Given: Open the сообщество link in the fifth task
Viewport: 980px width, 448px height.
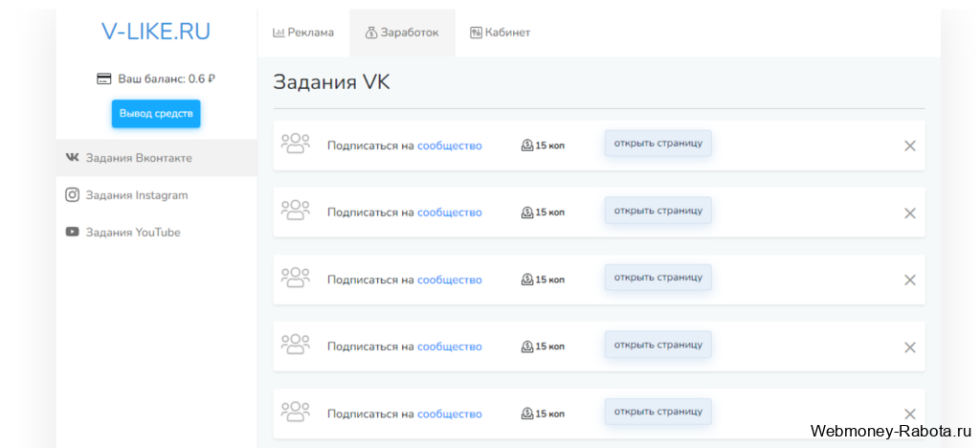Looking at the screenshot, I should point(450,414).
